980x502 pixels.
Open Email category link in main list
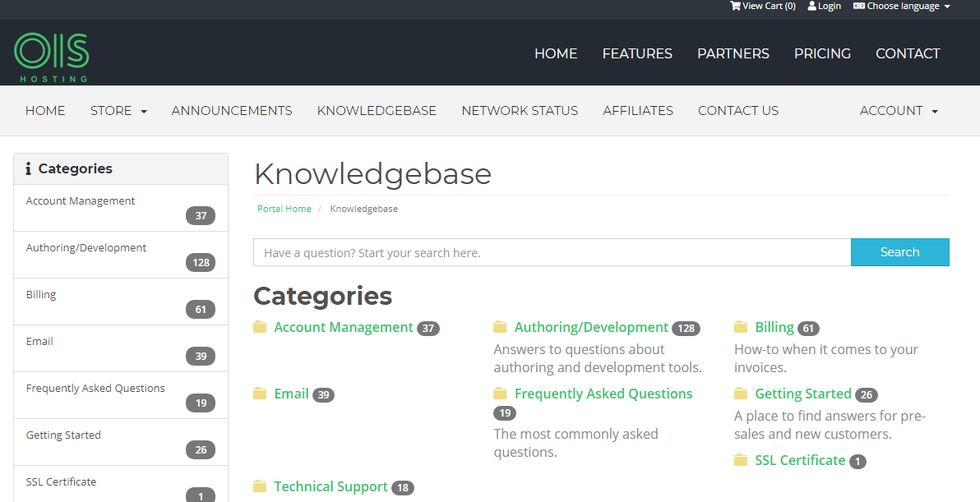(x=291, y=394)
